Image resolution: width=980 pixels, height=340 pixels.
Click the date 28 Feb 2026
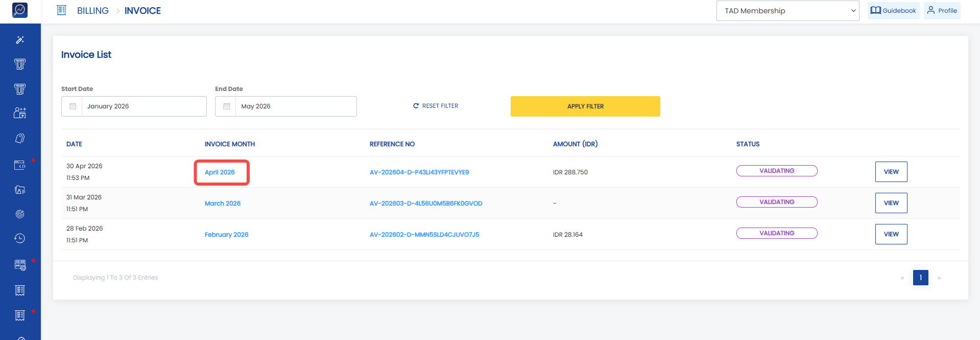pos(84,229)
